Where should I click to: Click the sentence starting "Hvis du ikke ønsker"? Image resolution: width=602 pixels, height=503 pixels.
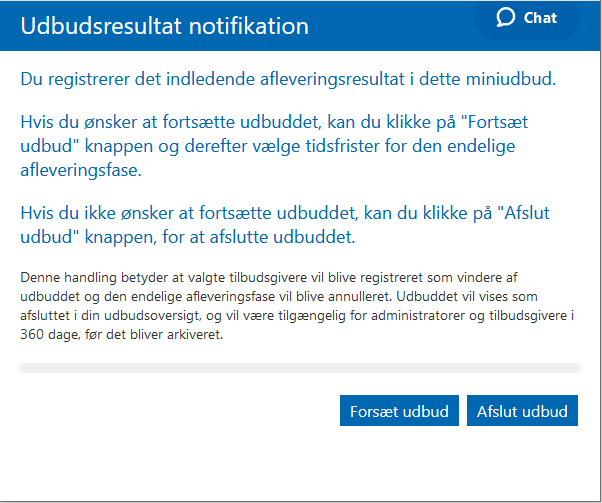coord(285,225)
